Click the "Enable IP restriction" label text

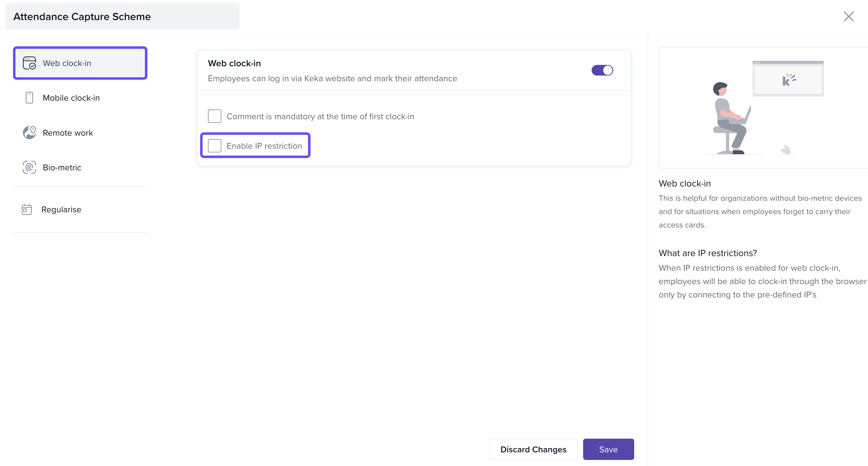point(264,146)
